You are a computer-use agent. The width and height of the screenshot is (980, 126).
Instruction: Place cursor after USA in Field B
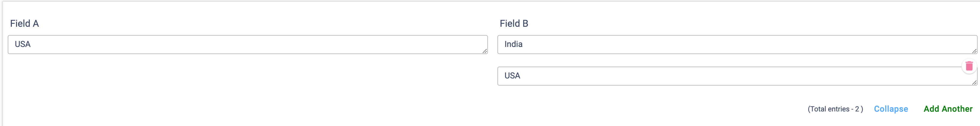(x=521, y=76)
